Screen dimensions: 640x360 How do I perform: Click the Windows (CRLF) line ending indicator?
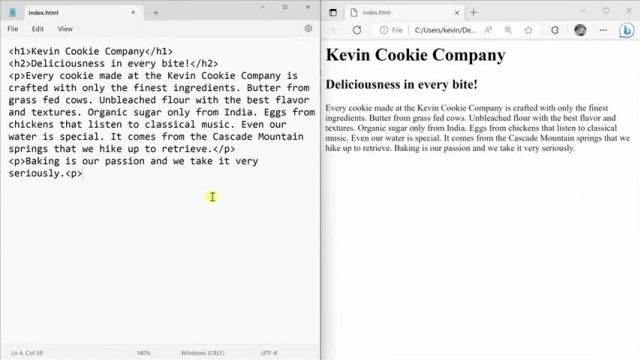click(202, 353)
